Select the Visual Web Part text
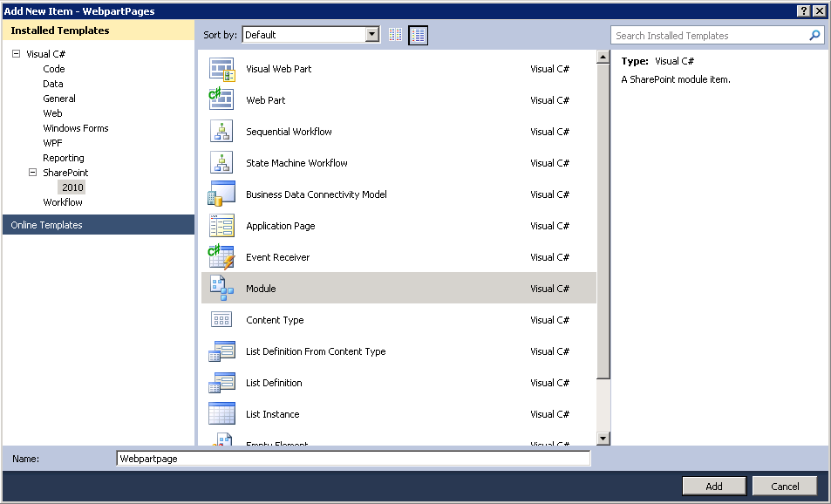This screenshot has height=504, width=831. pyautogui.click(x=279, y=69)
